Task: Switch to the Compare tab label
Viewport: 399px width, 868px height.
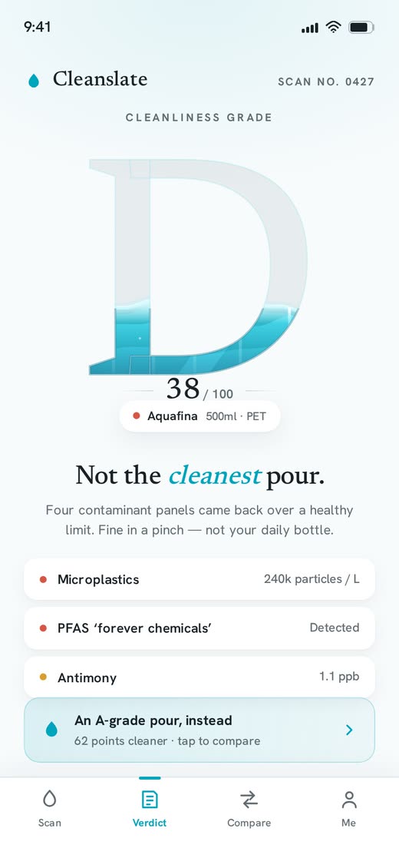Action: 249,823
